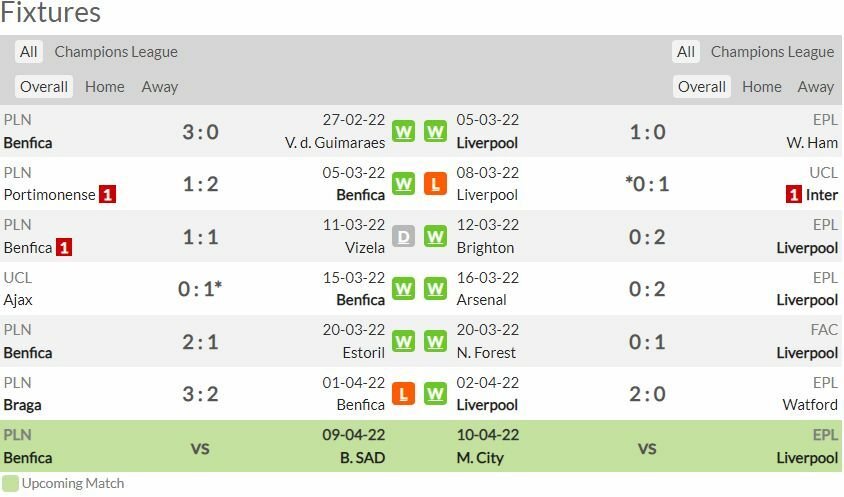
Task: Click the gray draw badge for Vizela match
Action: click(x=403, y=237)
